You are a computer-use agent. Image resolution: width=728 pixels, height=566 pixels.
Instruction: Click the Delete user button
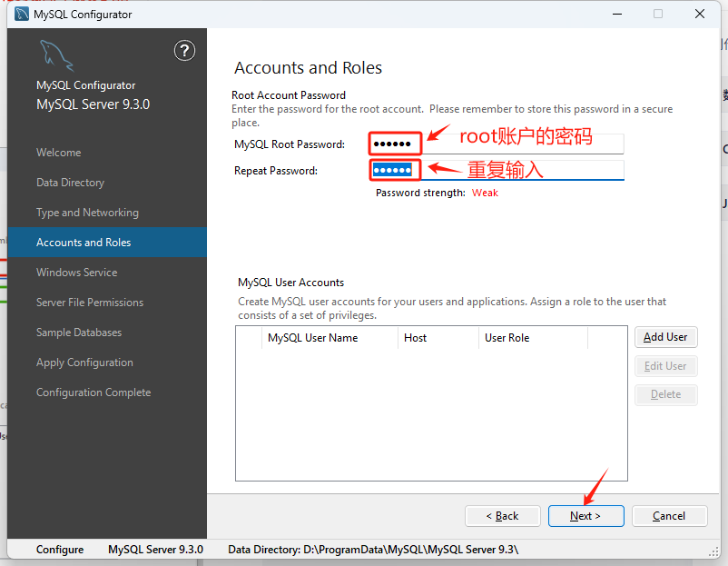pyautogui.click(x=665, y=394)
